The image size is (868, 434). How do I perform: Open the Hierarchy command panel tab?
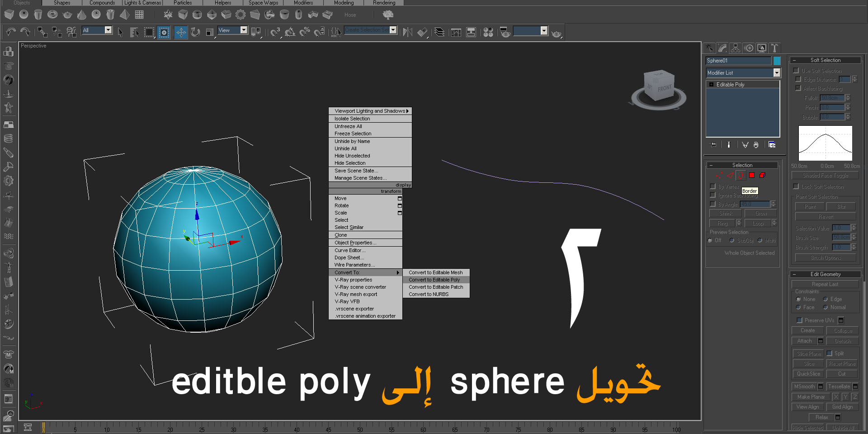pyautogui.click(x=736, y=48)
